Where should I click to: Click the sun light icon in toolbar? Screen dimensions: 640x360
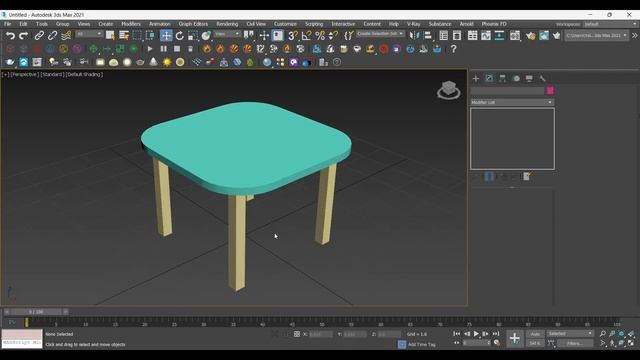167,62
